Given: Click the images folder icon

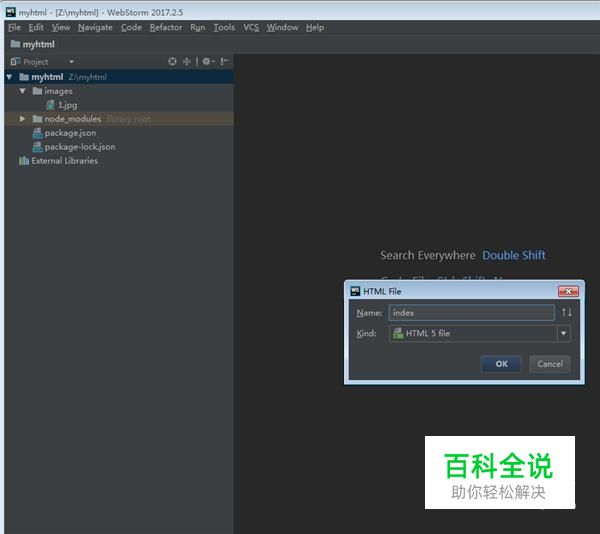Looking at the screenshot, I should coord(37,91).
